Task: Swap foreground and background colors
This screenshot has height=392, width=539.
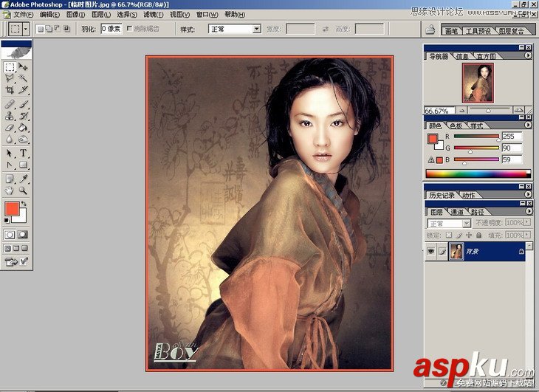Action: 24,204
